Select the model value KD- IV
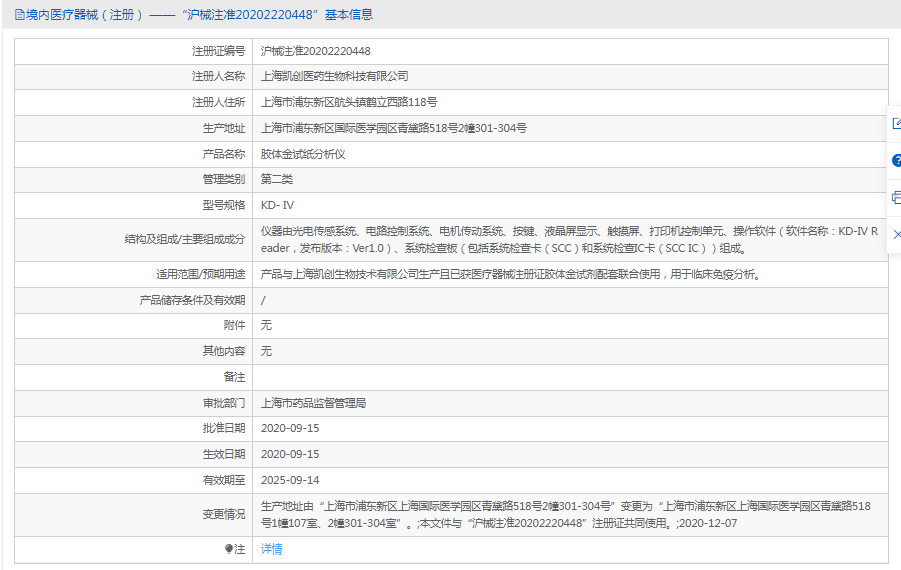This screenshot has height=570, width=901. pos(277,205)
